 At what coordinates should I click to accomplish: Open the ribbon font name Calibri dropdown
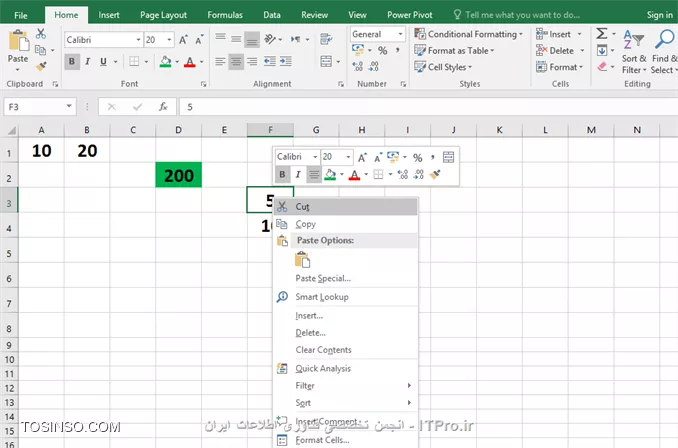pos(138,40)
